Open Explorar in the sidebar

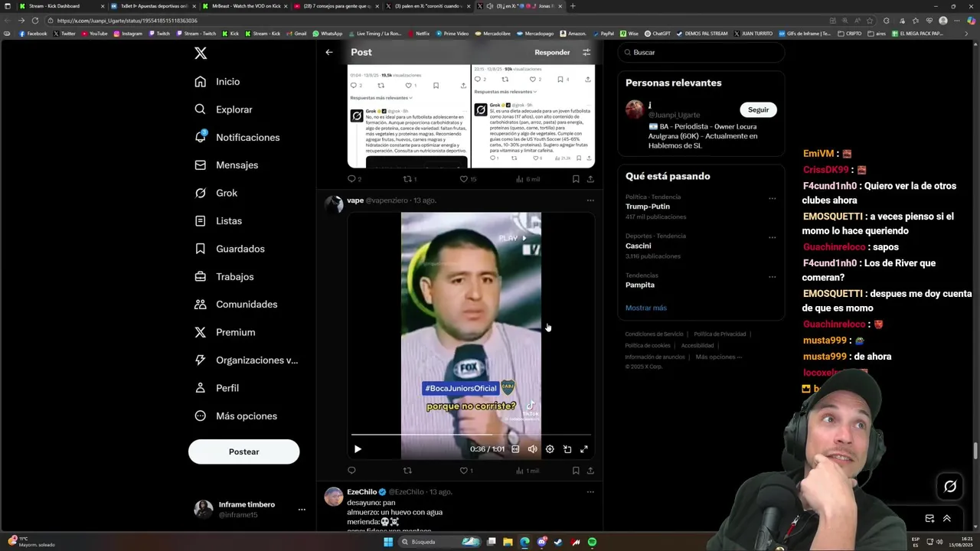click(x=224, y=109)
